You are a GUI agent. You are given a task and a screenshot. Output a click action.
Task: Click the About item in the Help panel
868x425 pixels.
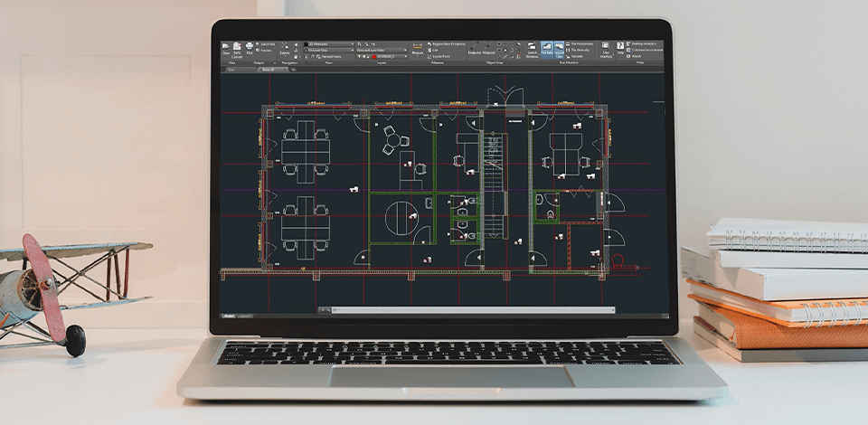[632, 56]
